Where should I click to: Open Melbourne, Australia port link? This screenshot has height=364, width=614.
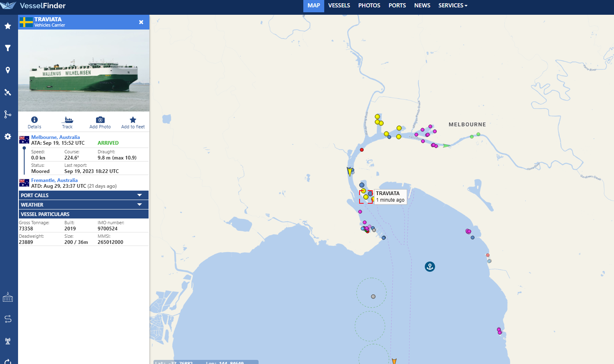coord(55,137)
